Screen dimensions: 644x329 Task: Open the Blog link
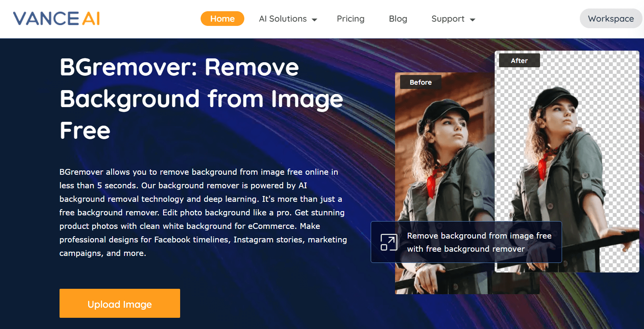pyautogui.click(x=398, y=19)
